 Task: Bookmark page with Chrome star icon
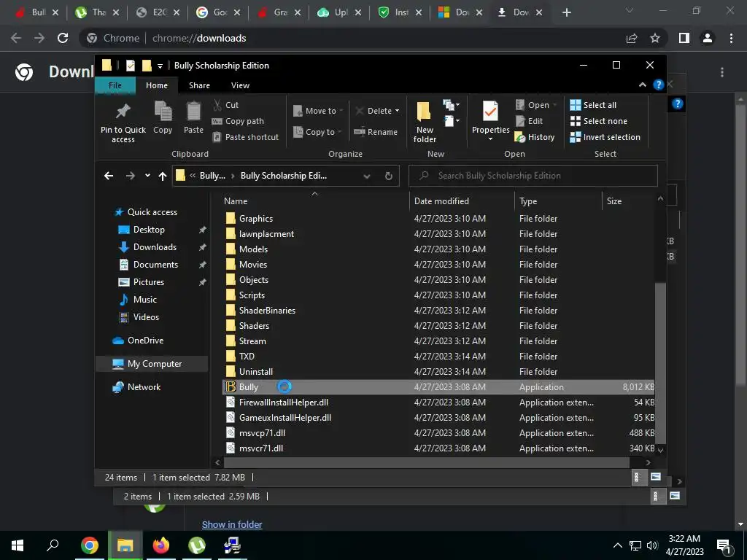pyautogui.click(x=655, y=38)
